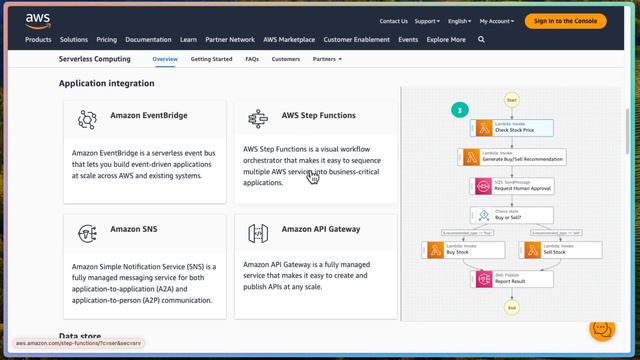Open the Amazon API Gateway heading link
This screenshot has width=640, height=360.
coord(321,229)
